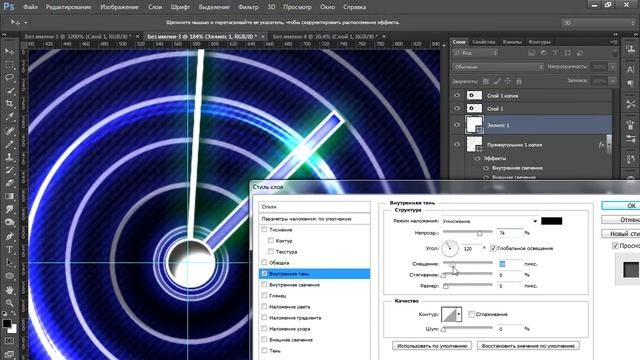Select the Ellipse shape tool

click(10, 276)
